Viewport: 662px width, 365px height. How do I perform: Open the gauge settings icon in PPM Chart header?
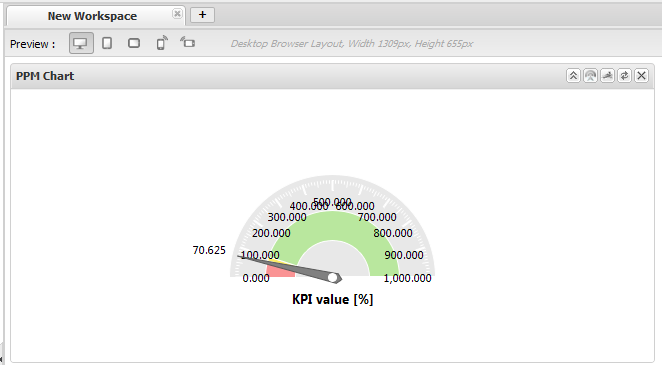point(590,76)
